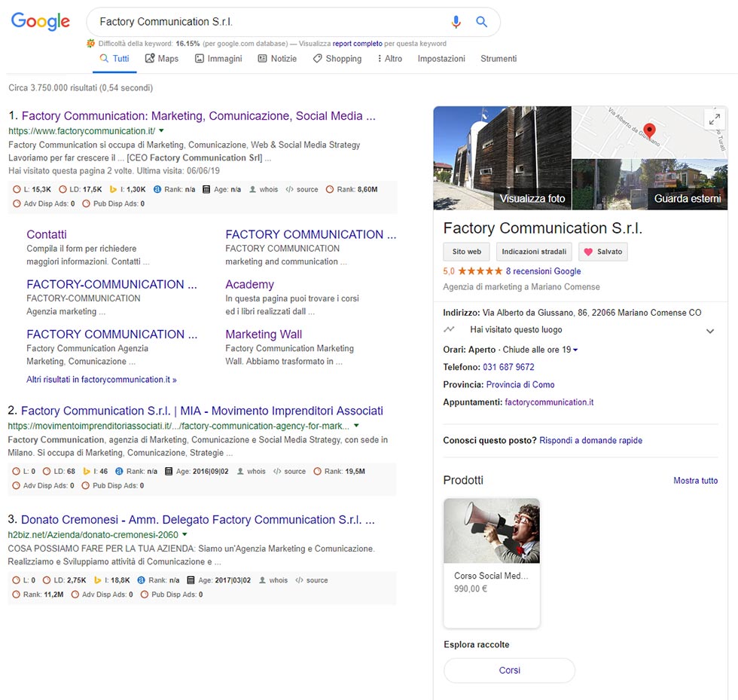Open the Marketing Wall sitelink
Screen dimensions: 738x700
pyautogui.click(x=264, y=334)
